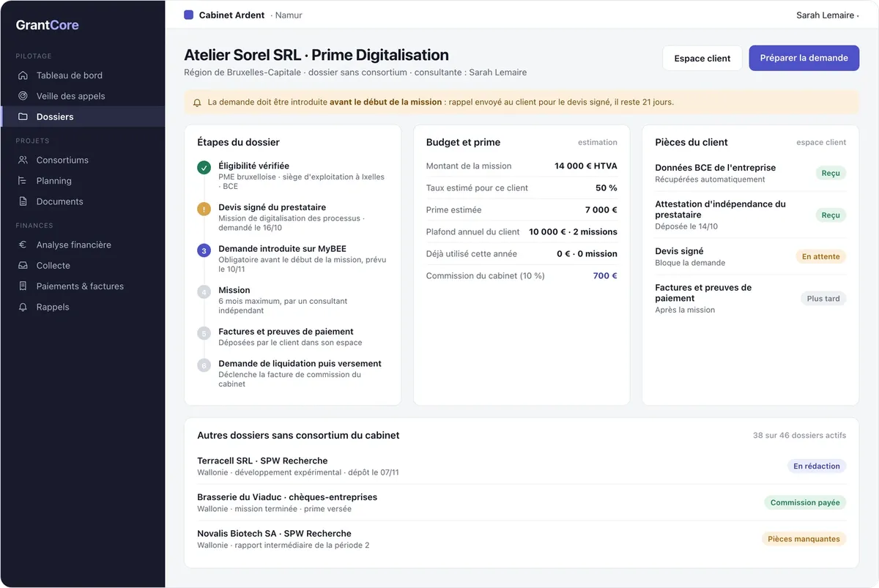Click the Paiements & factures receipt icon
The width and height of the screenshot is (879, 588).
[x=23, y=286]
